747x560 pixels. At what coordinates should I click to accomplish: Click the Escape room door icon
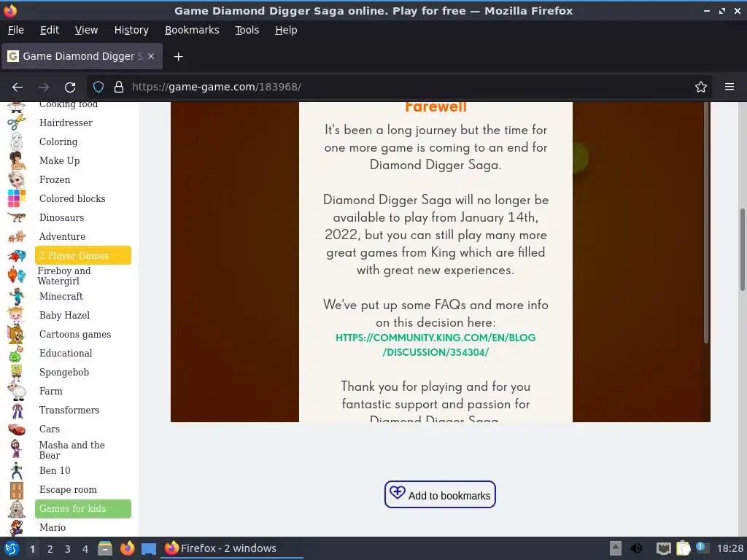[x=17, y=490]
